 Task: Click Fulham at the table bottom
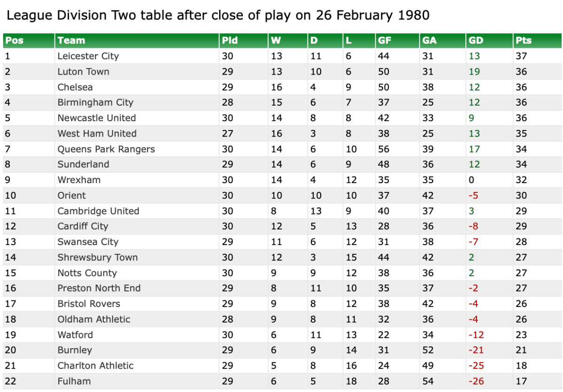click(x=74, y=381)
